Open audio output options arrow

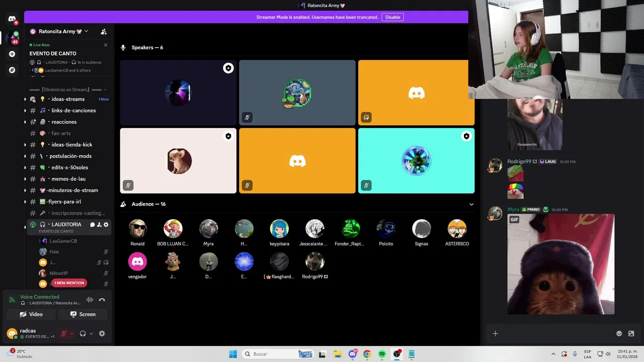[x=91, y=333]
